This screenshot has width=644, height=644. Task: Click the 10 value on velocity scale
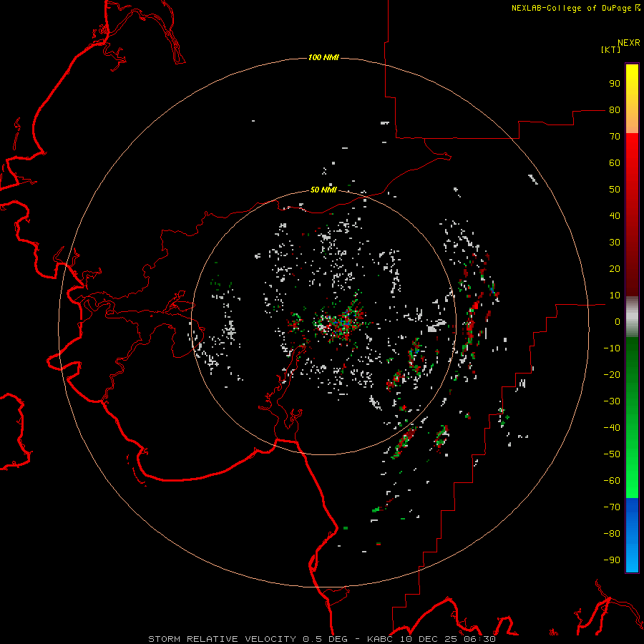pos(615,296)
